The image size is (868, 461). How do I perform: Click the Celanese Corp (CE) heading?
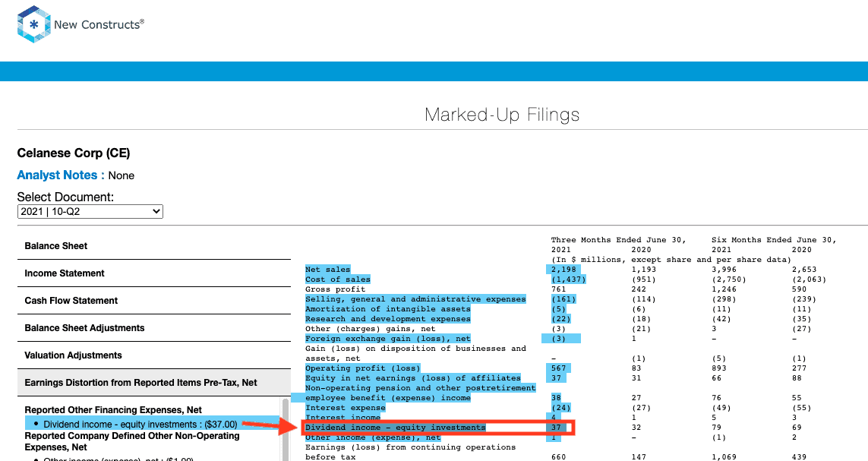[x=74, y=153]
